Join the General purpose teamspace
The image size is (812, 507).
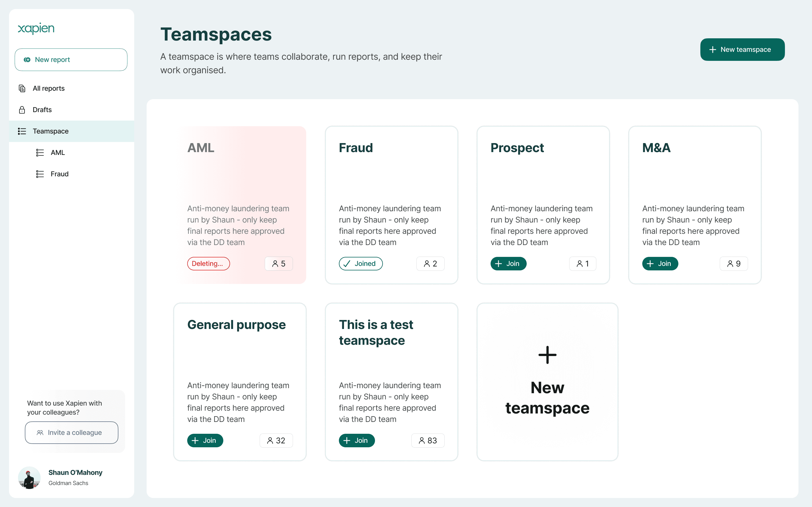click(205, 440)
